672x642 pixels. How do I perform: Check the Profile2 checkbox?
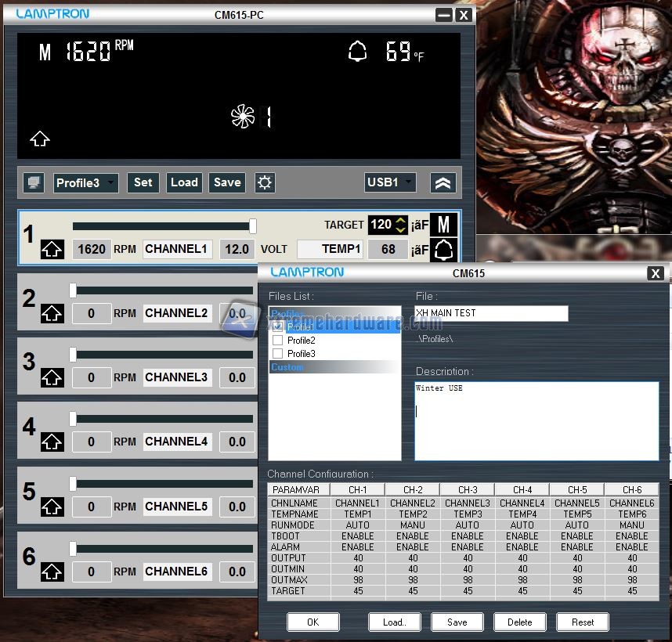click(x=278, y=341)
